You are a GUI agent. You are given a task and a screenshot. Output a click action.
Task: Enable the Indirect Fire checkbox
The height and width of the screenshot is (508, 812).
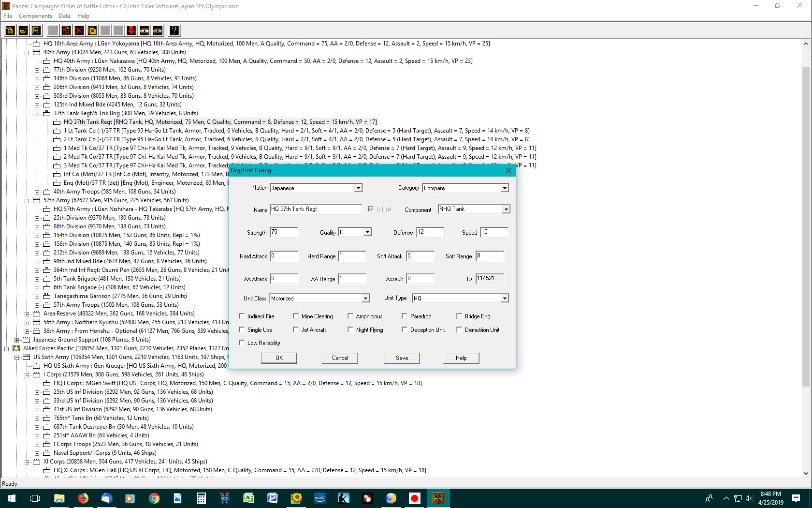[242, 316]
